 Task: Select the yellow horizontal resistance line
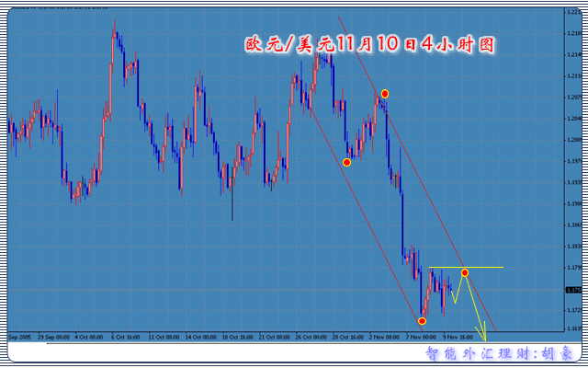pos(466,267)
